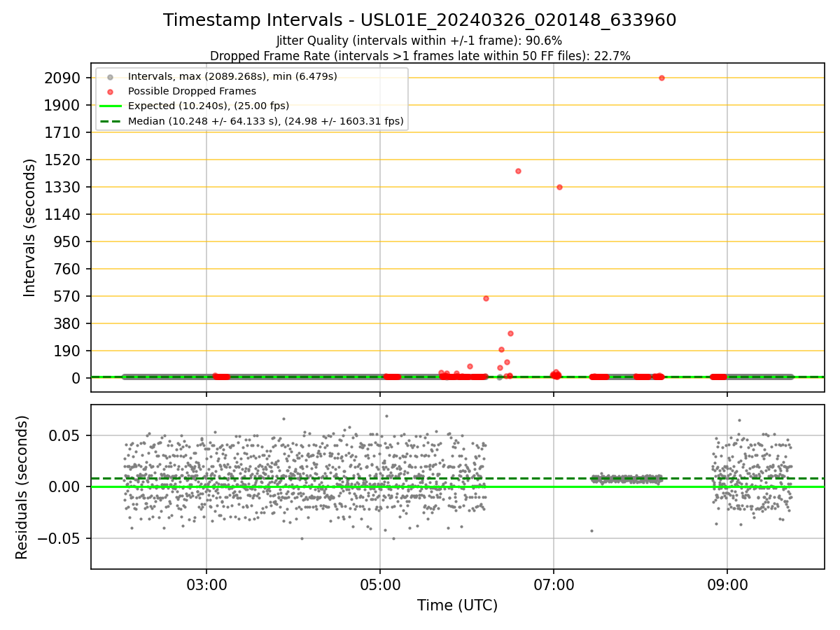
Task: Click the plot title 'Timestamp Intervals - USL01E_20240326_020148_633960'
Action: click(420, 20)
